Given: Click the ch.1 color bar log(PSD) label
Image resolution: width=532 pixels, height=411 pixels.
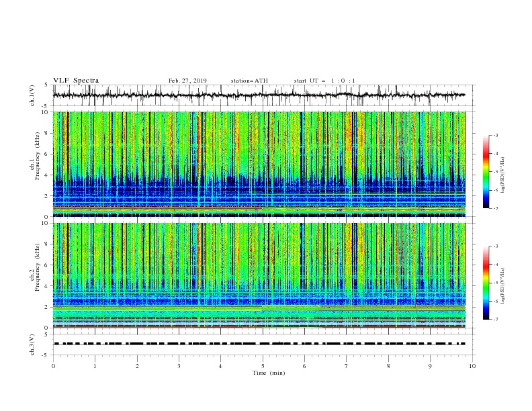Looking at the screenshot, I should [x=503, y=175].
